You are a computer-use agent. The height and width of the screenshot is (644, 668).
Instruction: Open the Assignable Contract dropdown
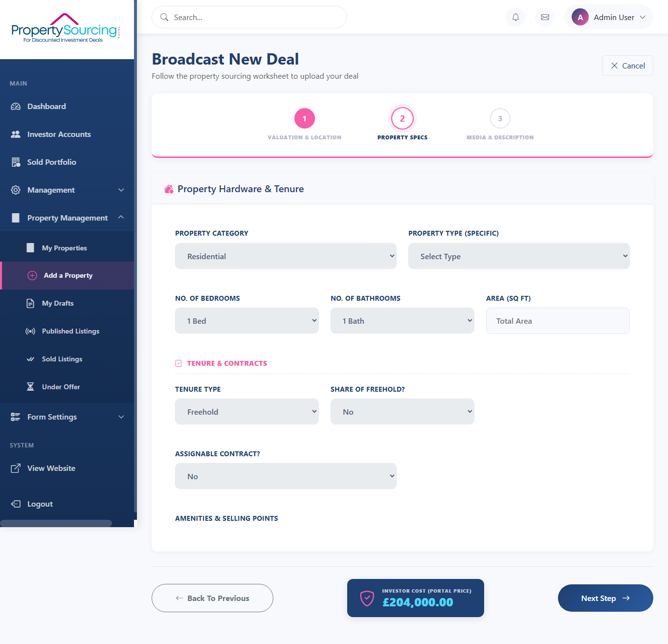point(286,476)
